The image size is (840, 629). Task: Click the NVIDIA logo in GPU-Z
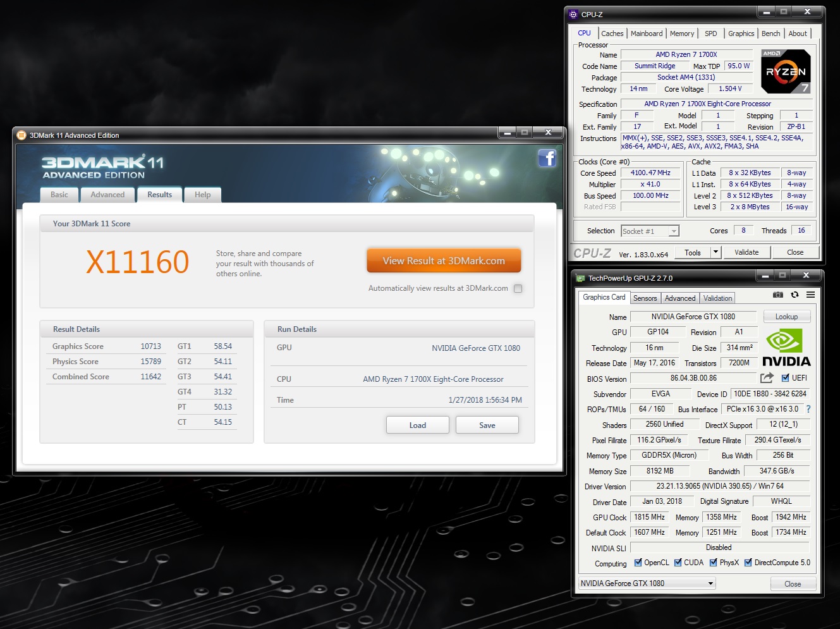click(x=786, y=347)
